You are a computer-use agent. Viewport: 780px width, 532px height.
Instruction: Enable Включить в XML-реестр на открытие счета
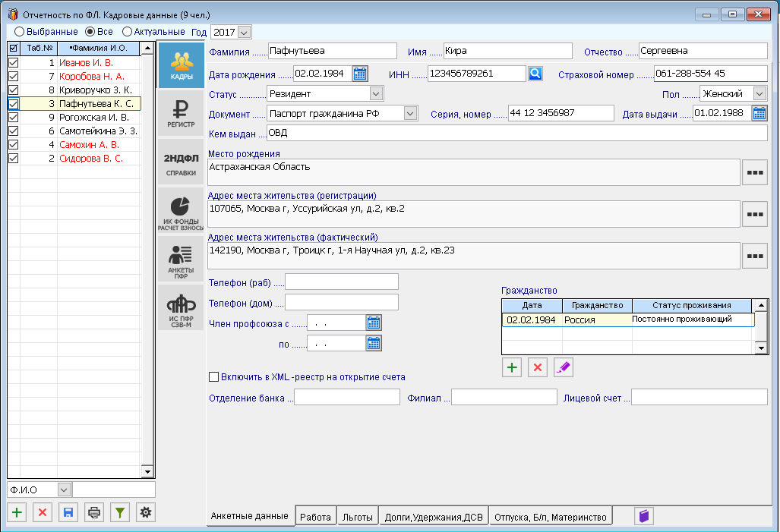[x=214, y=377]
